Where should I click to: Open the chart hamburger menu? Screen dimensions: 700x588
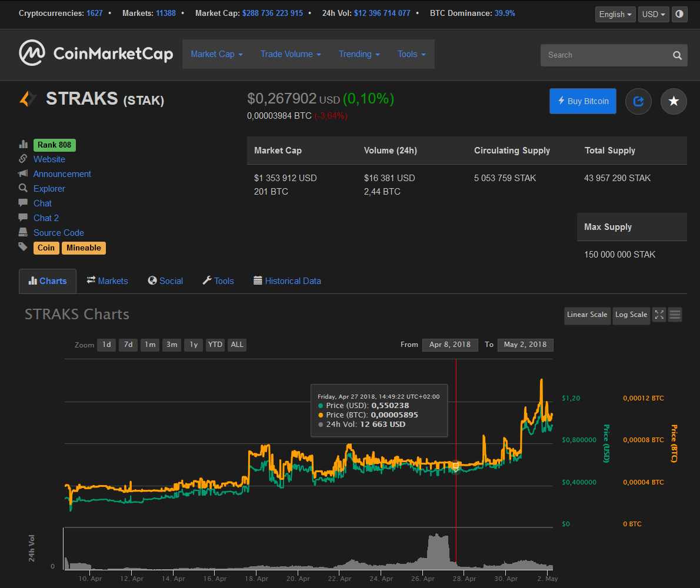pos(675,315)
